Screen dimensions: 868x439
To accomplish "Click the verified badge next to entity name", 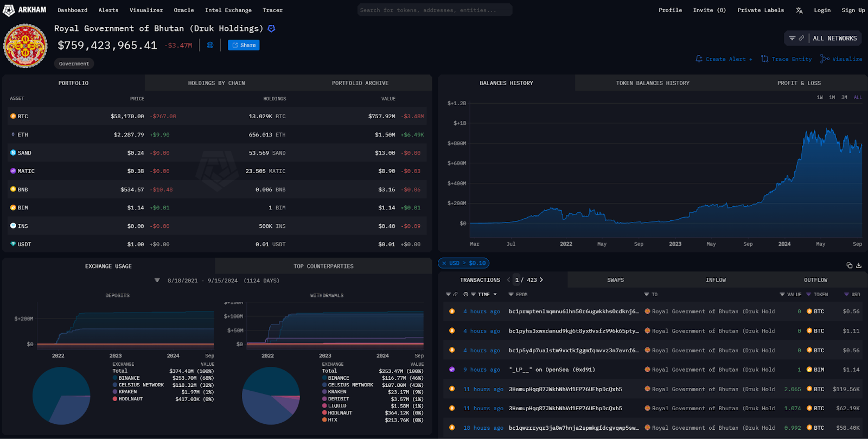I will tap(272, 29).
